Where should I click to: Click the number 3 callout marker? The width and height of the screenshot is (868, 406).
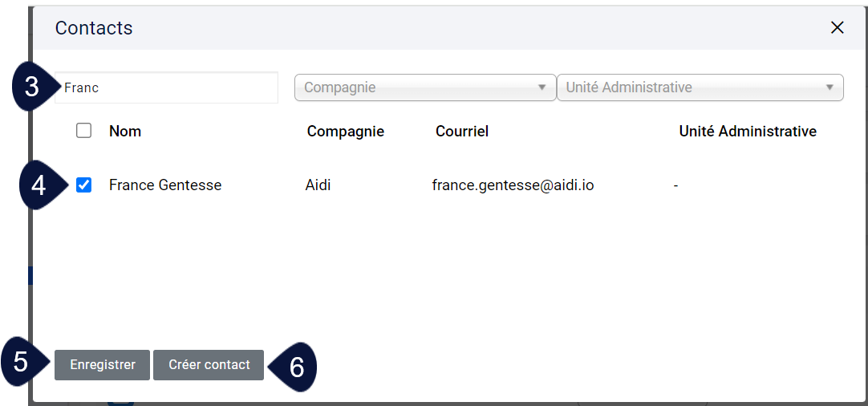tap(31, 87)
